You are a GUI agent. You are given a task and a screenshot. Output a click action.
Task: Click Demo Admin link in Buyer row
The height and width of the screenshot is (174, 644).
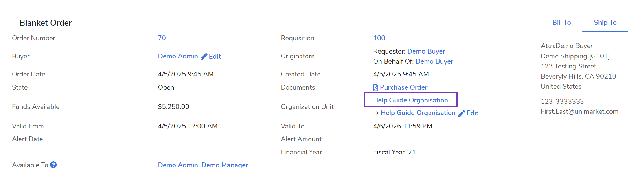[x=178, y=56]
